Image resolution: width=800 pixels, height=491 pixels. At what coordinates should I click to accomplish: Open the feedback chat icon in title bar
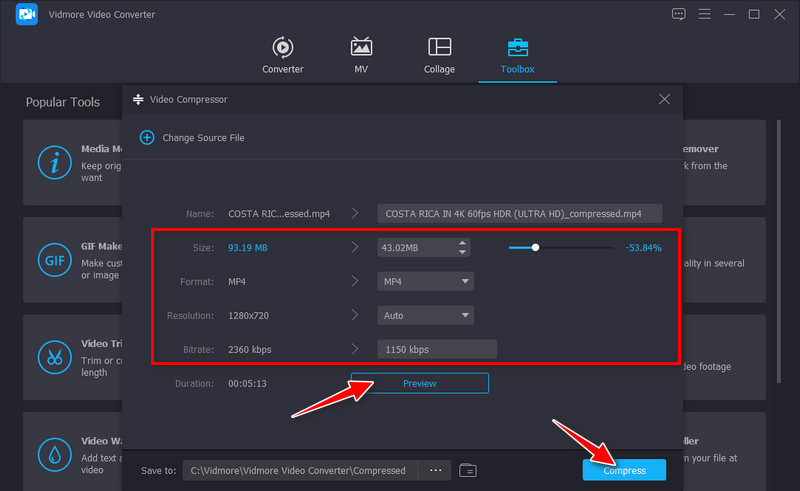679,14
